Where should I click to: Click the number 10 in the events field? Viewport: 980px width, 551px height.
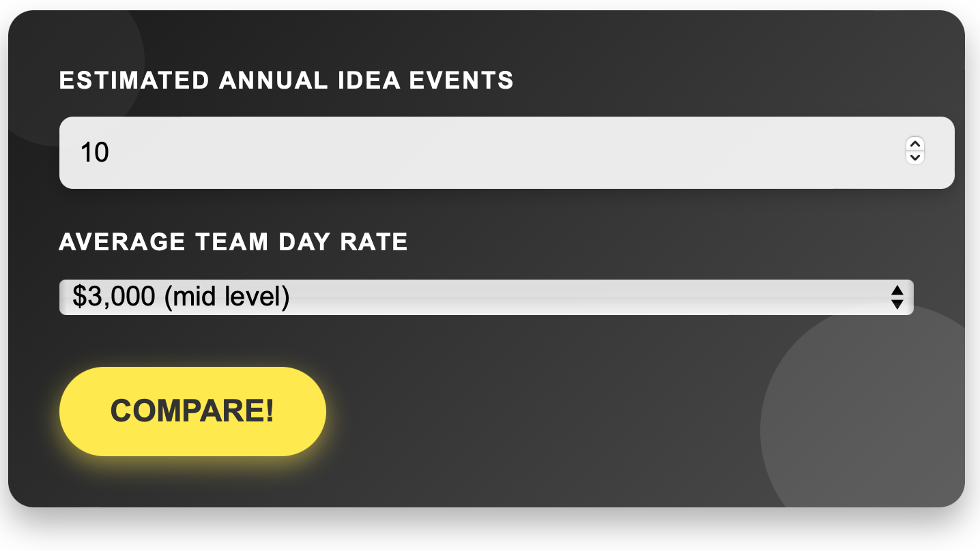tap(95, 152)
